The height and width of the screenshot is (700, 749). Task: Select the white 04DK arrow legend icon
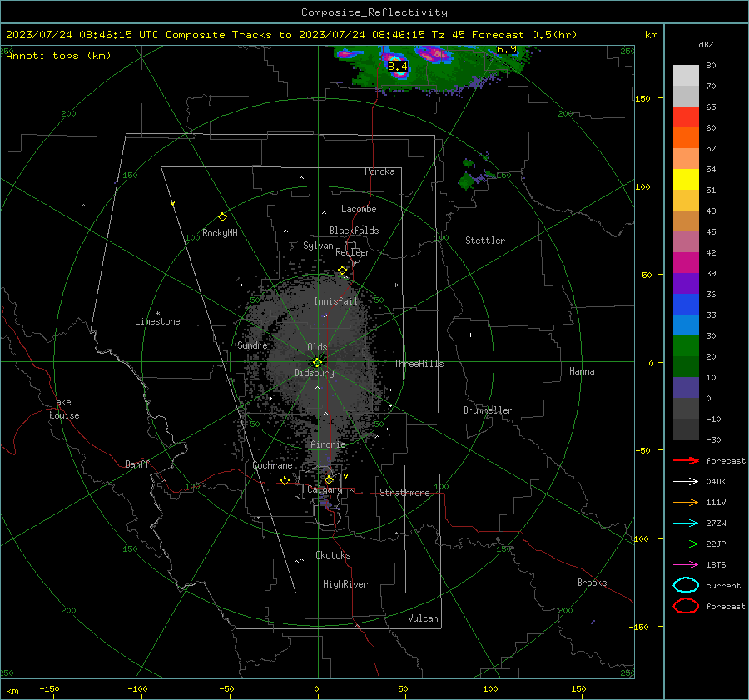pyautogui.click(x=686, y=481)
